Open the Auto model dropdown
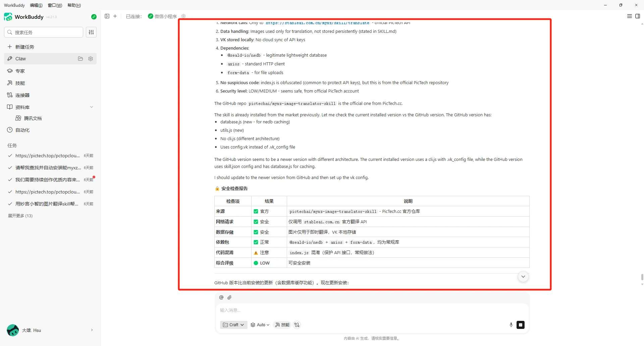The image size is (644, 346). 260,325
